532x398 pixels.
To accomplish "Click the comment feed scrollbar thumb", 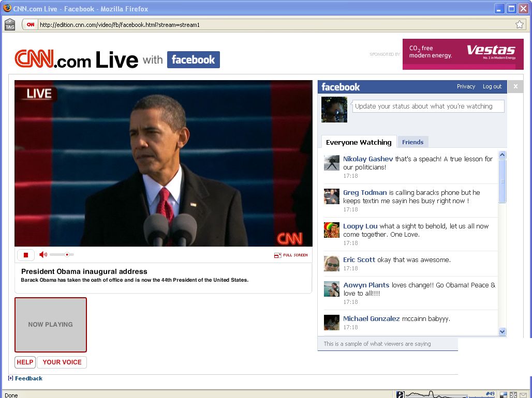I will coord(503,181).
